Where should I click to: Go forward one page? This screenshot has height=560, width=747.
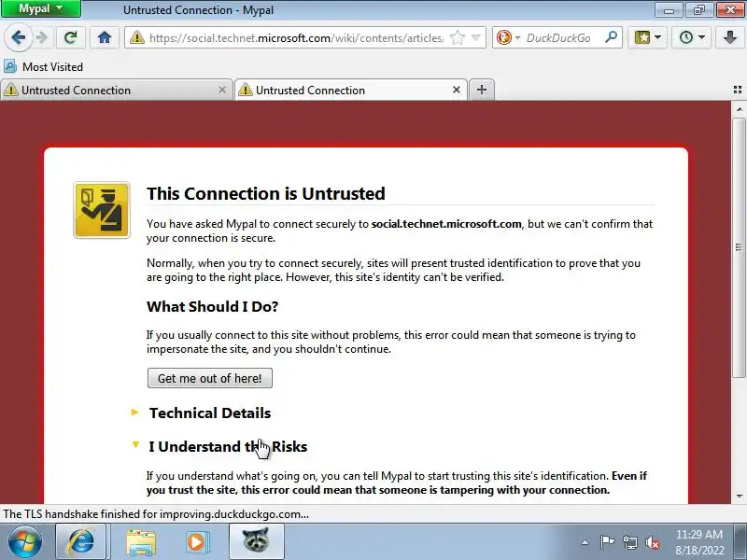point(42,37)
